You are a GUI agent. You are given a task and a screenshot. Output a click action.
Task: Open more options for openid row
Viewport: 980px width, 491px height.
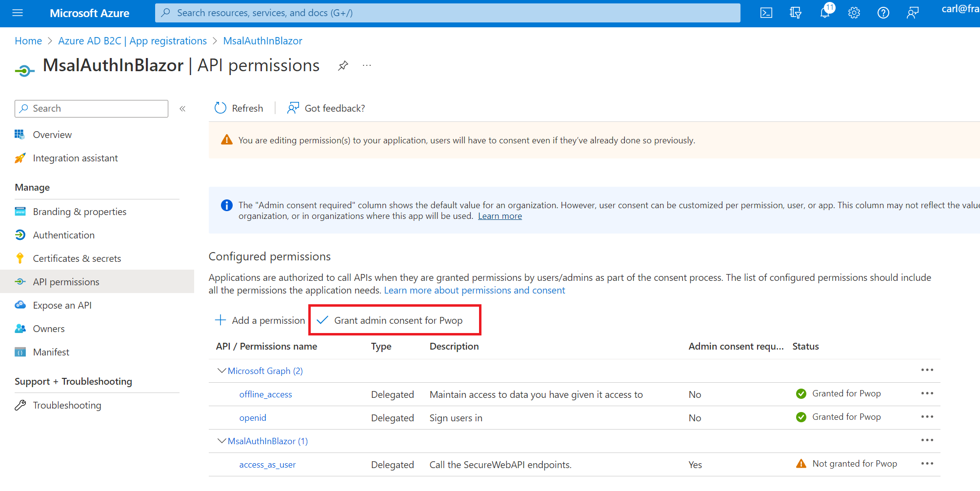pos(927,417)
